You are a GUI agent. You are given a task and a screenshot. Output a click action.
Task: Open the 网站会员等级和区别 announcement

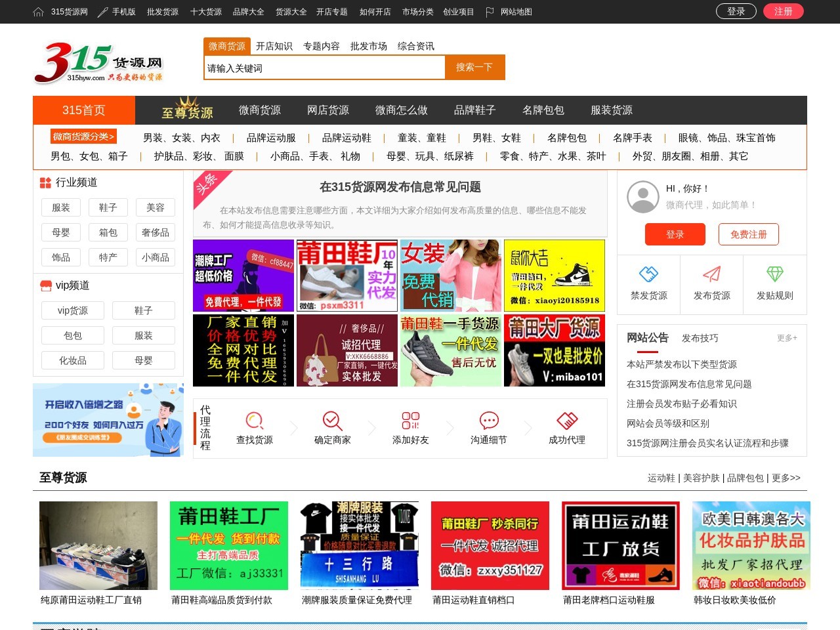668,423
